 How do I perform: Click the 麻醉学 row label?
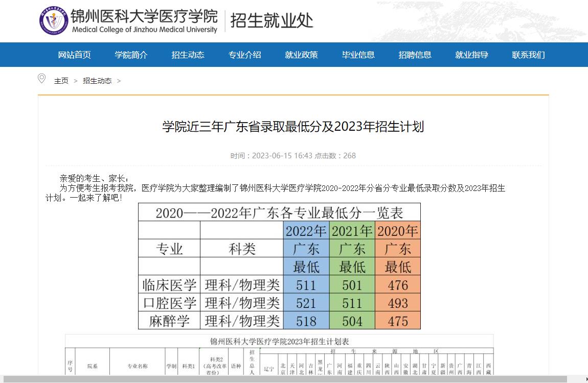[x=169, y=321]
